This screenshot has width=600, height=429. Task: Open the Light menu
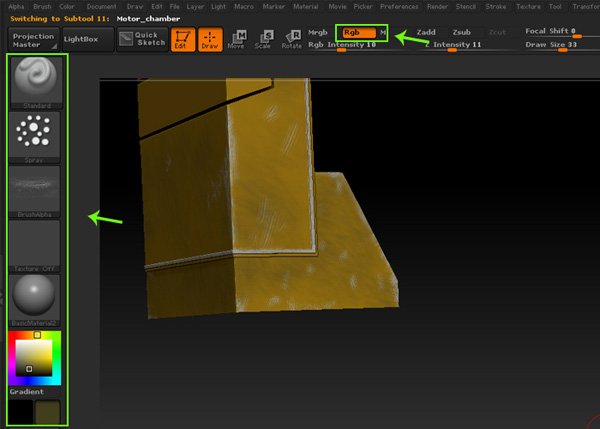(x=218, y=7)
